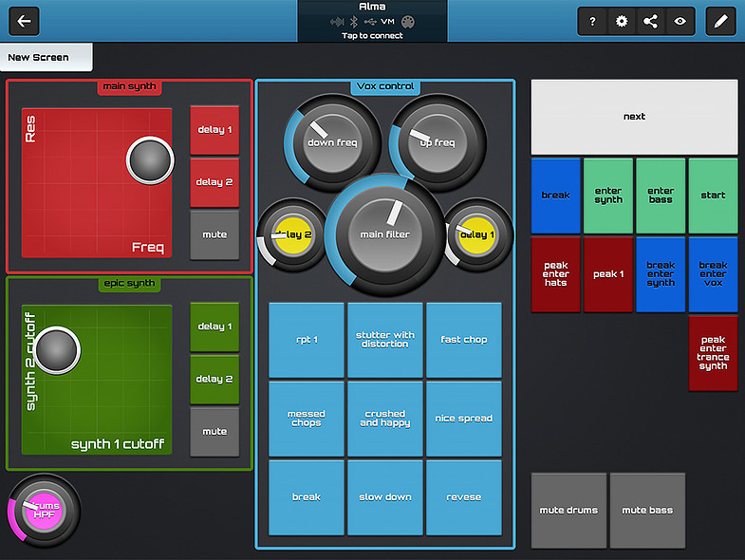Screen dimensions: 745x560
Task: Tap the USB connection icon
Action: 370,22
